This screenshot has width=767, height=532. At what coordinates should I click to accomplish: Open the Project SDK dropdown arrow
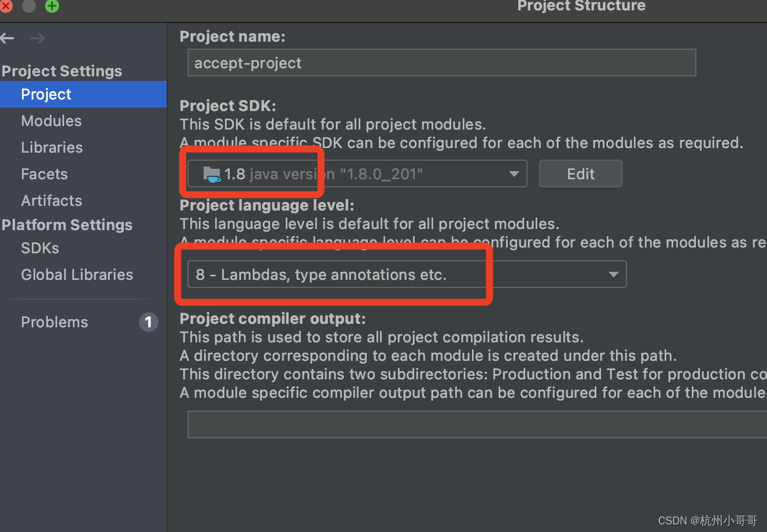point(514,174)
